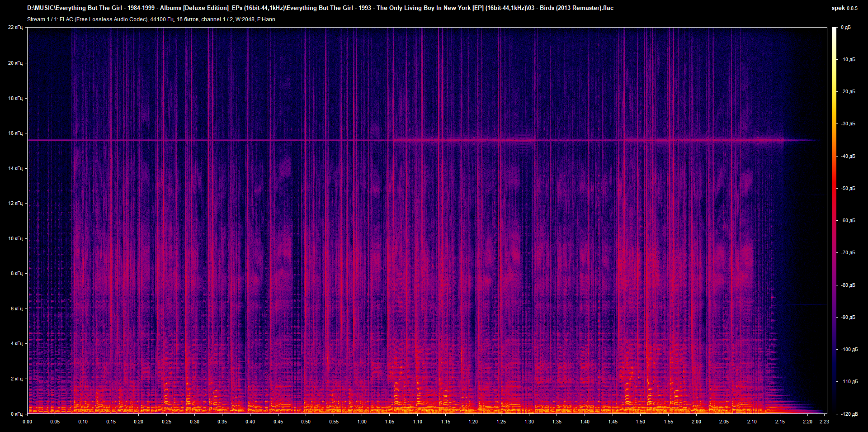868x432 pixels.
Task: Click the '-50 дБ' level scale label
Action: tap(848, 189)
